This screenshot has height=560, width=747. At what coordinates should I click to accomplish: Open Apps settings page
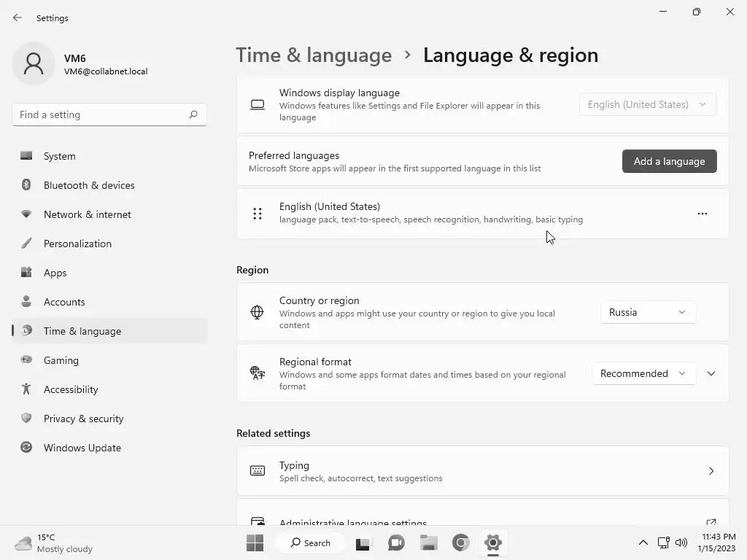pyautogui.click(x=109, y=273)
